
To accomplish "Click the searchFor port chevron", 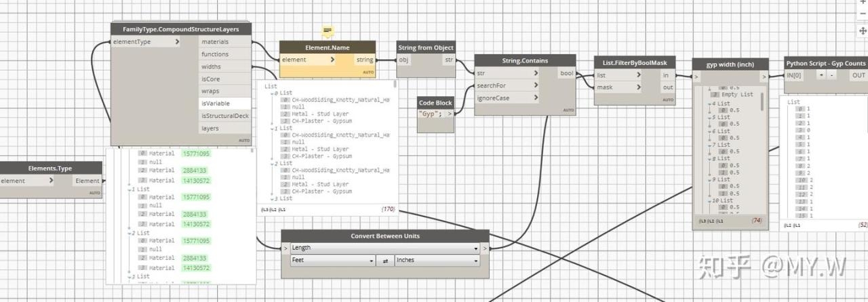I will [536, 86].
